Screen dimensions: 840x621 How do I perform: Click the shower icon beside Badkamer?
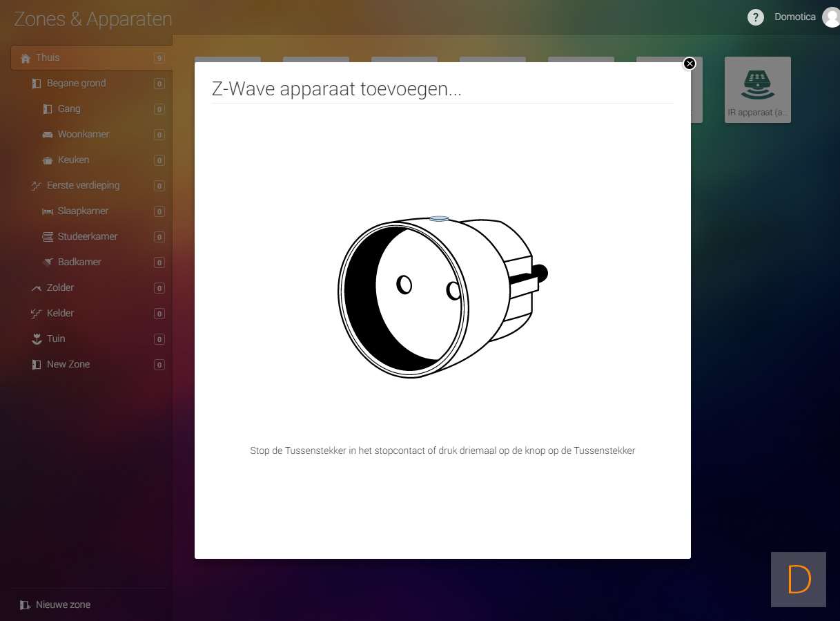point(48,262)
